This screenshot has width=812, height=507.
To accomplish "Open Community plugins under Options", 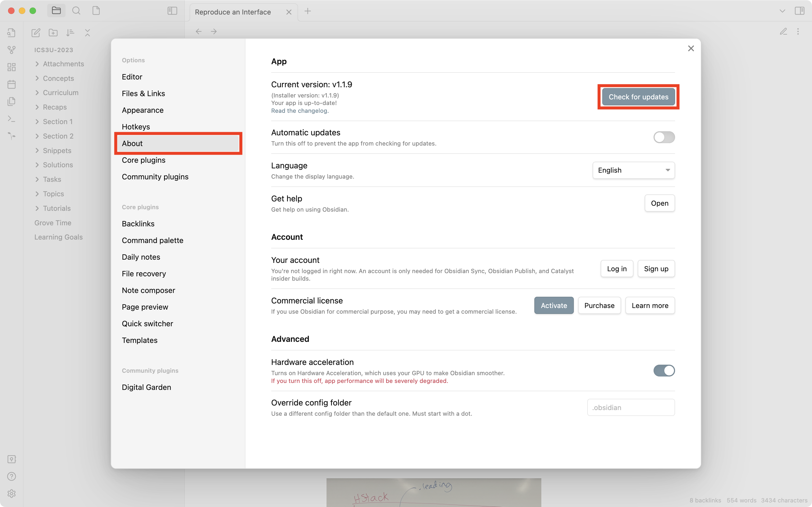I will [x=178, y=177].
